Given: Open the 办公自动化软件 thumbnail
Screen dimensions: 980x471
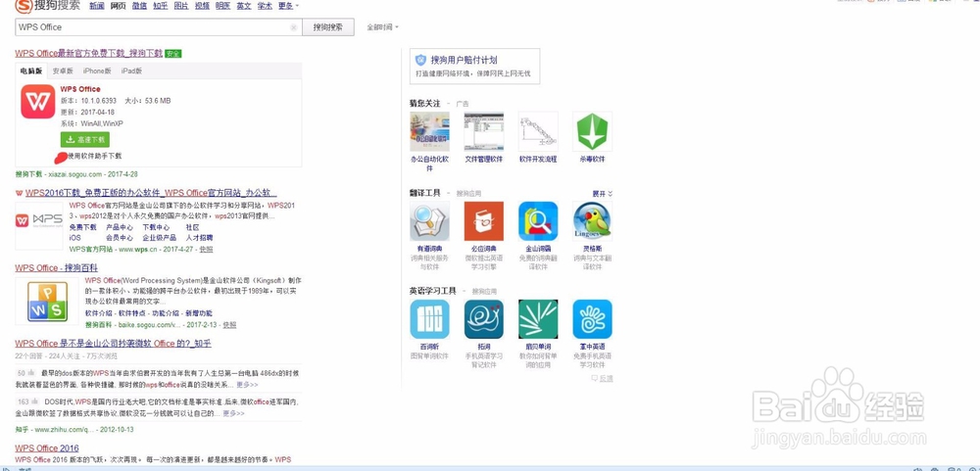Looking at the screenshot, I should coord(429,131).
